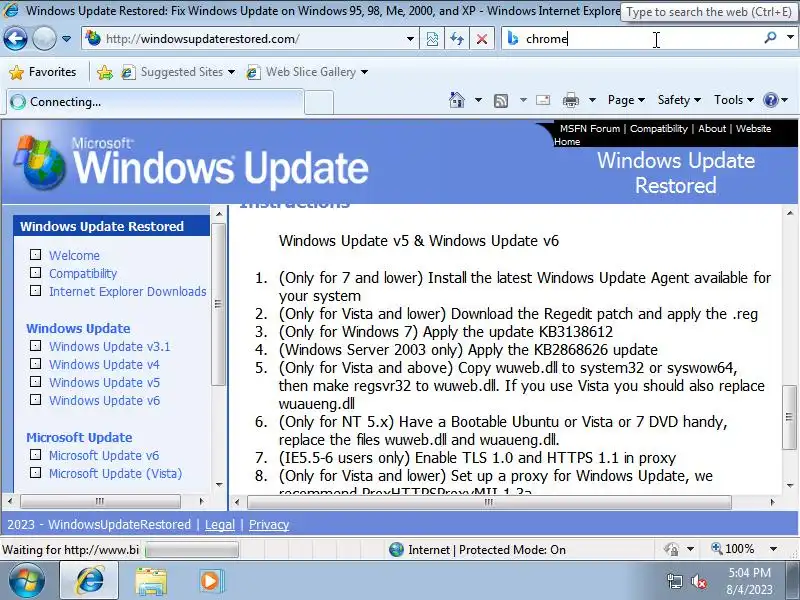Click the RSS Feeds icon

pyautogui.click(x=501, y=101)
